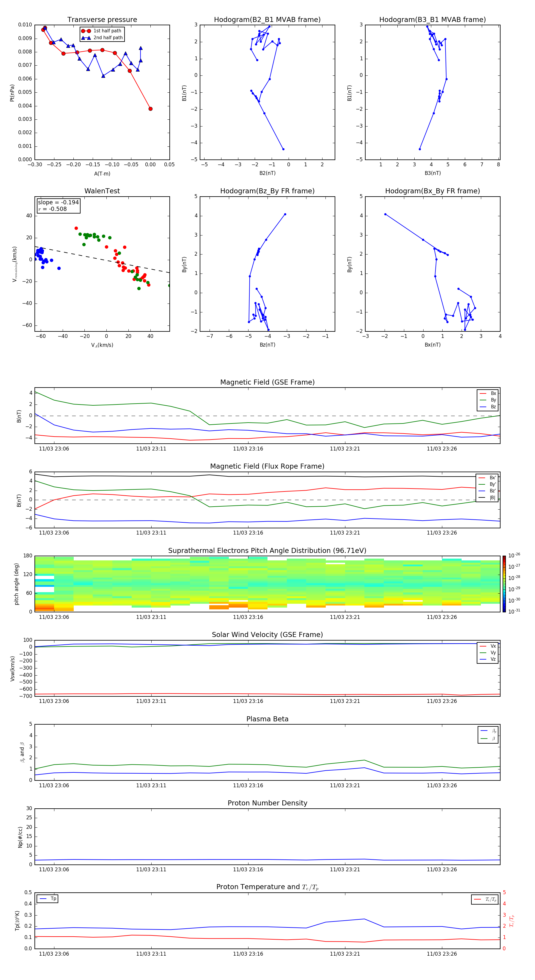Click the 'Solar Wind Velocity (GSE Frame)' title

[x=267, y=635]
